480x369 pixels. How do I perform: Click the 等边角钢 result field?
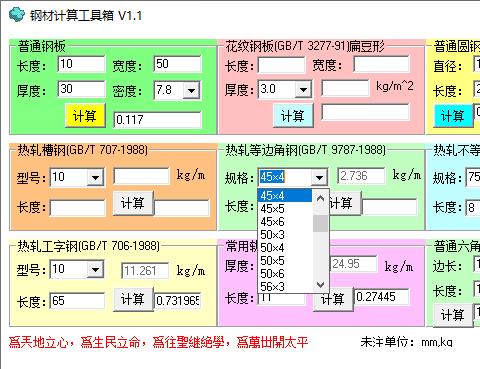tap(390, 207)
